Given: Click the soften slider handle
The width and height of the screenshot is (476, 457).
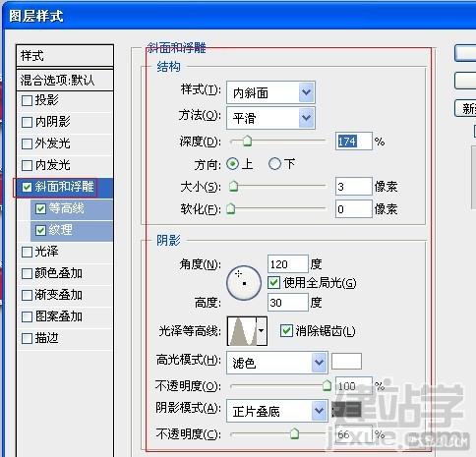Looking at the screenshot, I should 231,208.
